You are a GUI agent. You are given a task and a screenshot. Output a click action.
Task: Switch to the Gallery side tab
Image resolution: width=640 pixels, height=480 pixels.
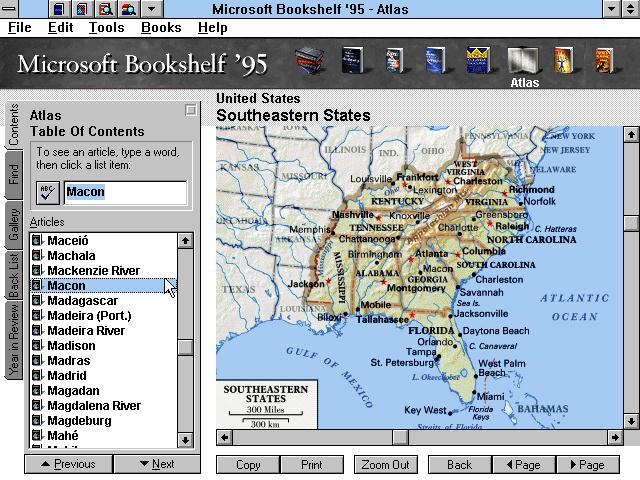[x=13, y=224]
